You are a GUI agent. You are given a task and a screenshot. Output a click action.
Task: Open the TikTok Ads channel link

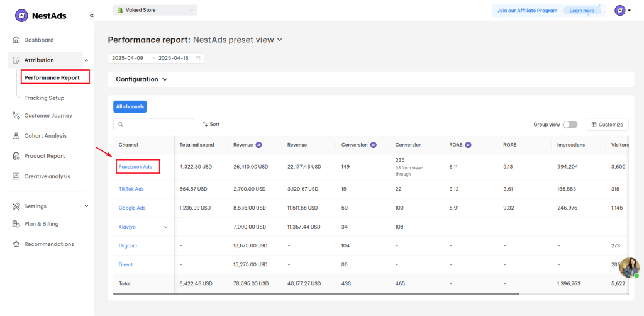point(131,189)
